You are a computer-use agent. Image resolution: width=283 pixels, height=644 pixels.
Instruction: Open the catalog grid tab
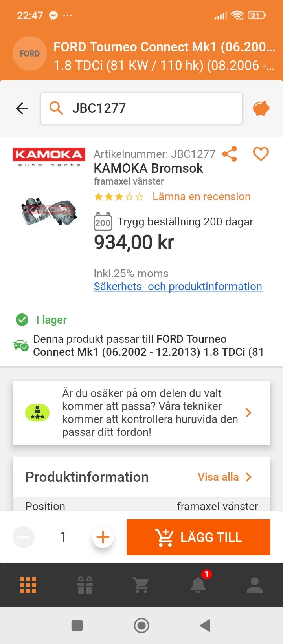28,585
